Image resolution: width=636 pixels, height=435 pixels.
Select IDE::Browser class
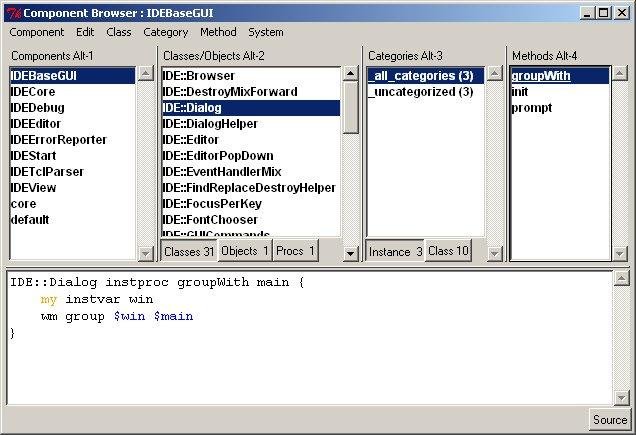click(x=251, y=76)
